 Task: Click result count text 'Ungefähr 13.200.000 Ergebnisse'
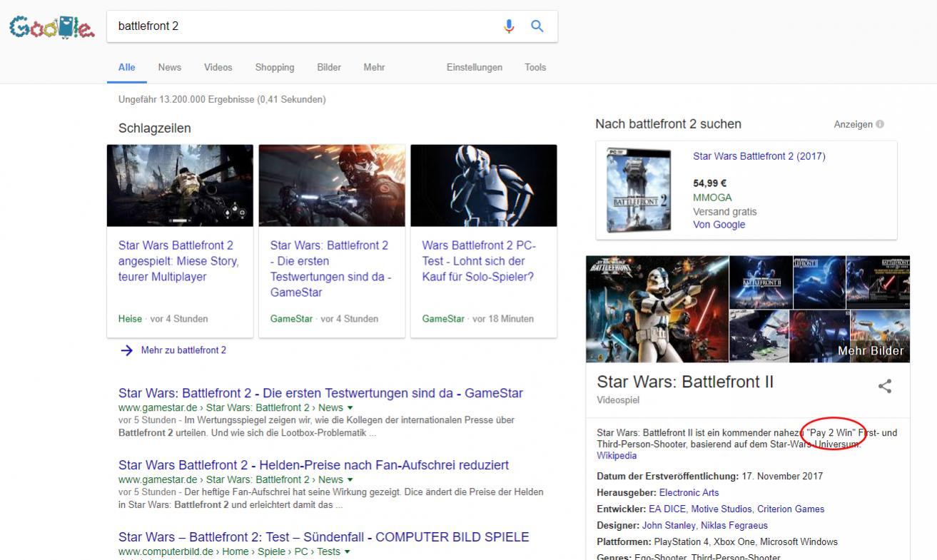pyautogui.click(x=186, y=99)
